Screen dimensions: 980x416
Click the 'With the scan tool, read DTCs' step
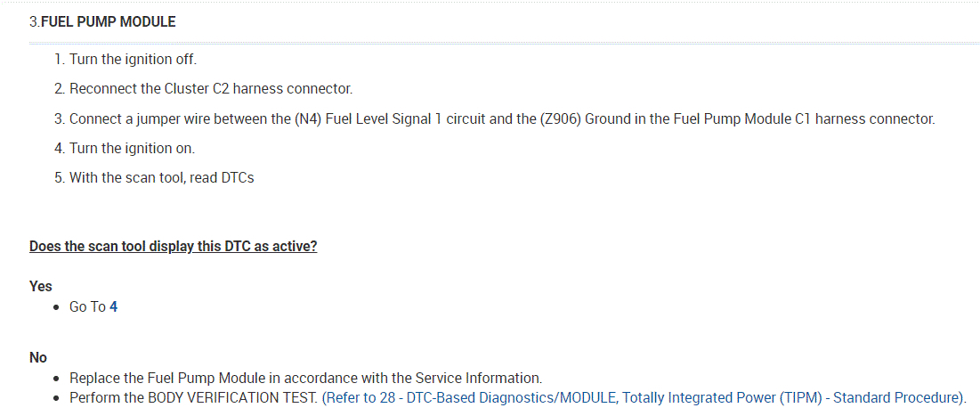(161, 177)
